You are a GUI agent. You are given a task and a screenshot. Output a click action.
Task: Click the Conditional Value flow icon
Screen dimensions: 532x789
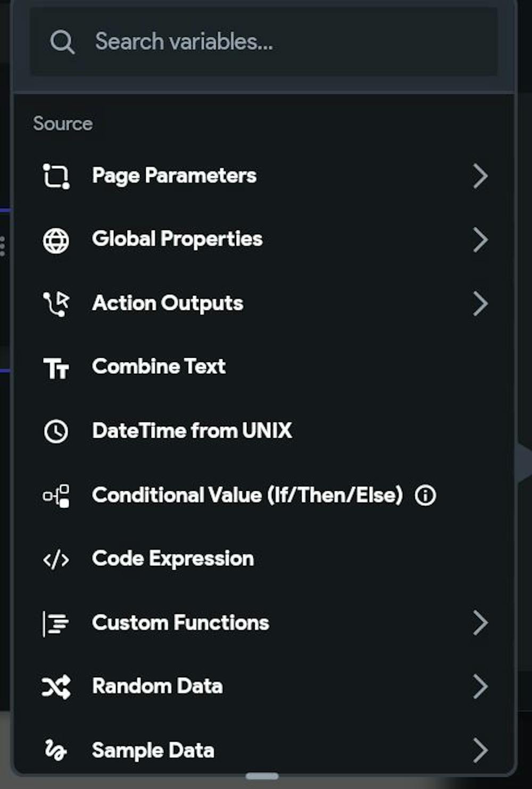[x=56, y=496]
